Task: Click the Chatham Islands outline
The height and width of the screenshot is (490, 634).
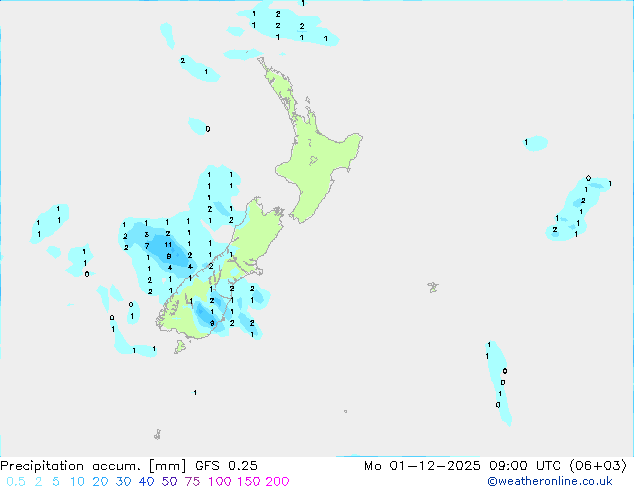Action: click(x=433, y=287)
